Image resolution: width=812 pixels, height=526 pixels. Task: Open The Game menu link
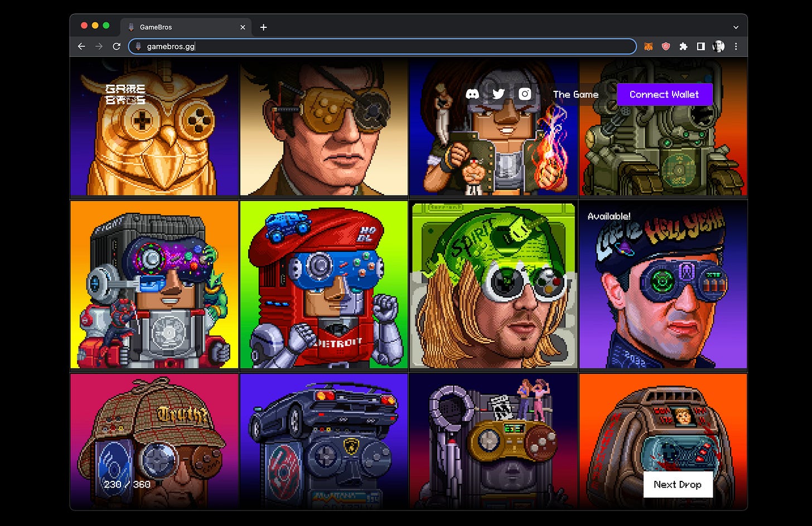576,94
